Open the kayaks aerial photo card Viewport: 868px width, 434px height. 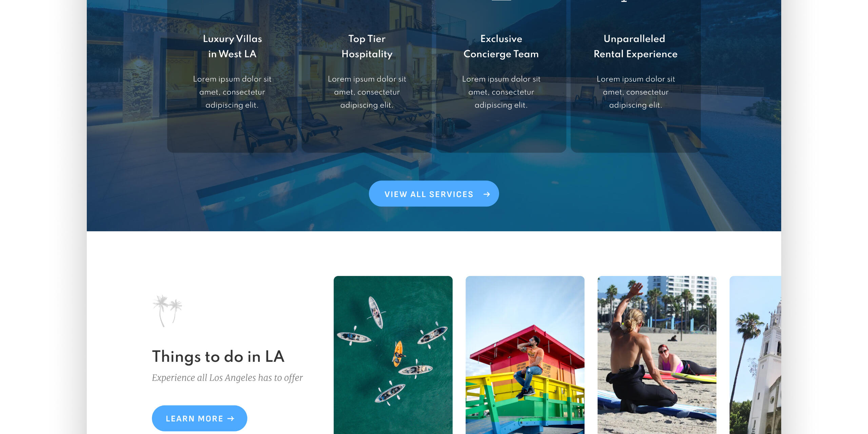(393, 355)
